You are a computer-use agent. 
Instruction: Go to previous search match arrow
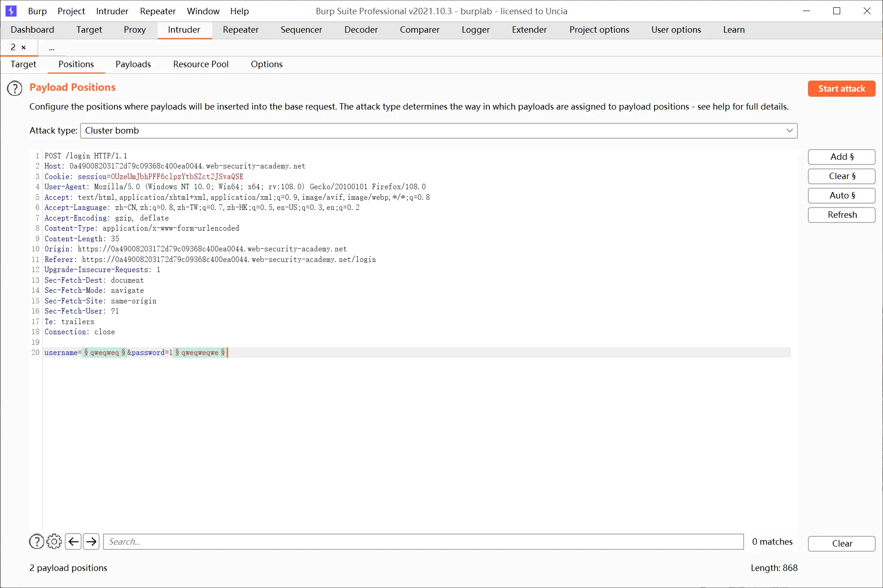point(73,541)
